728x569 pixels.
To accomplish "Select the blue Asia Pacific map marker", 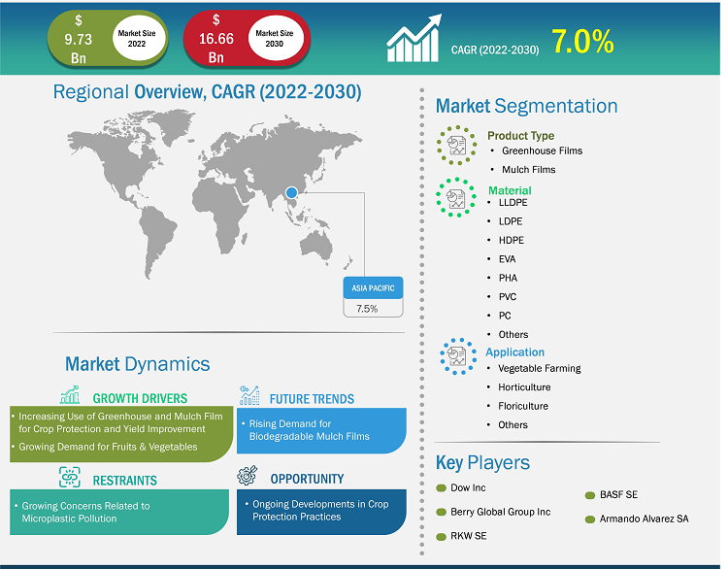I will coord(292,193).
